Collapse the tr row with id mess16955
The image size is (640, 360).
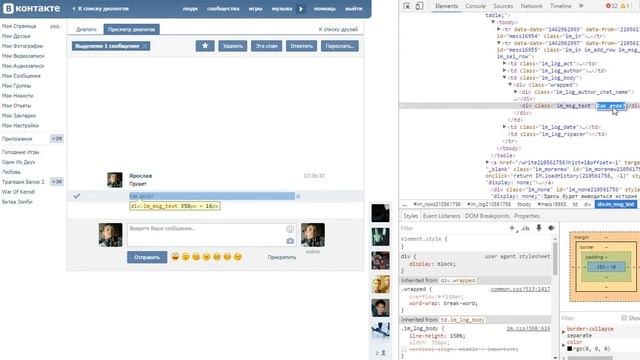click(x=499, y=43)
